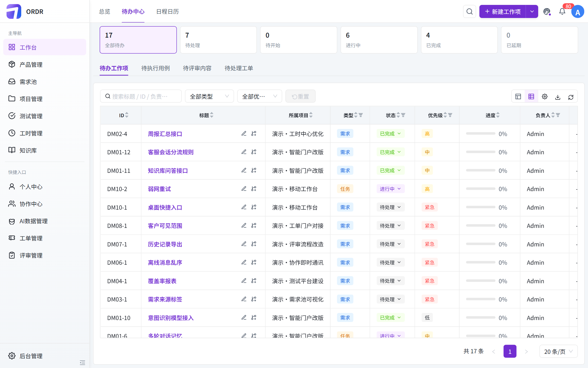Viewport: 588px width, 368px height.
Task: Switch to the kanban layout view icon
Action: coord(518,96)
